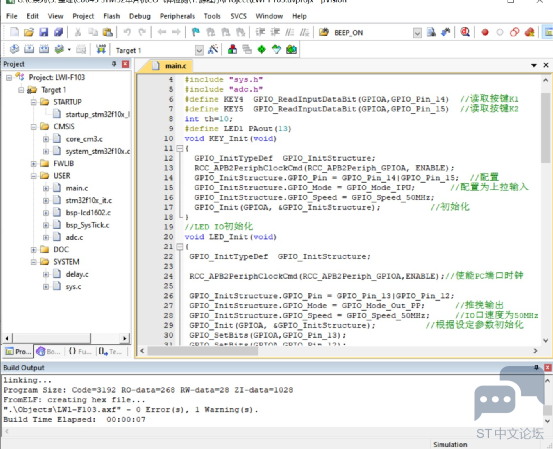
Task: Collapse the LED_Init function code fold
Action: [x=180, y=247]
